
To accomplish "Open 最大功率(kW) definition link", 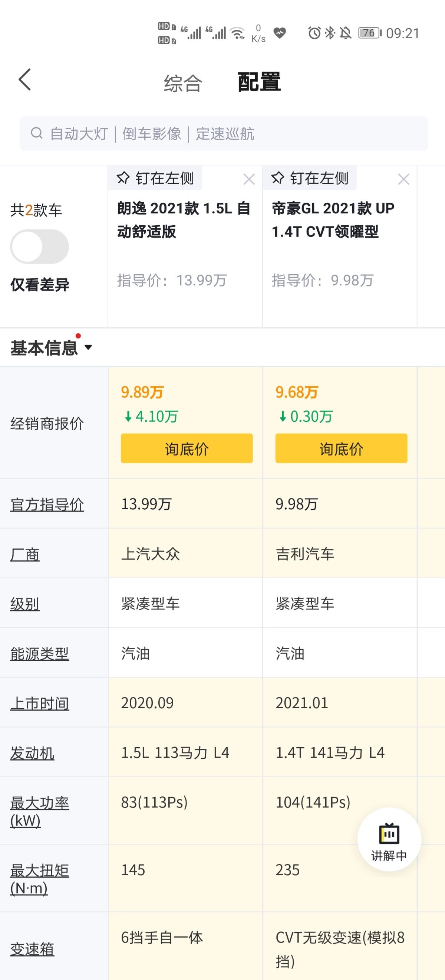I will (40, 812).
